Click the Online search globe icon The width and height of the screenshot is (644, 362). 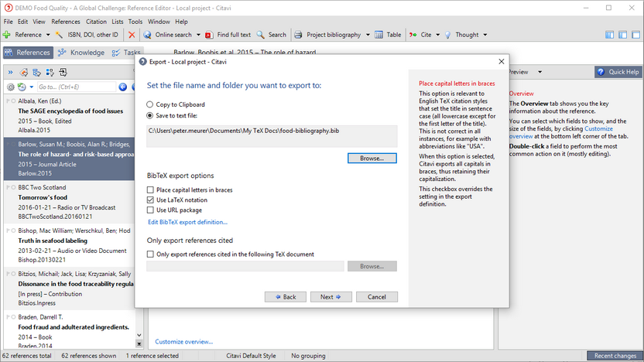pyautogui.click(x=147, y=35)
